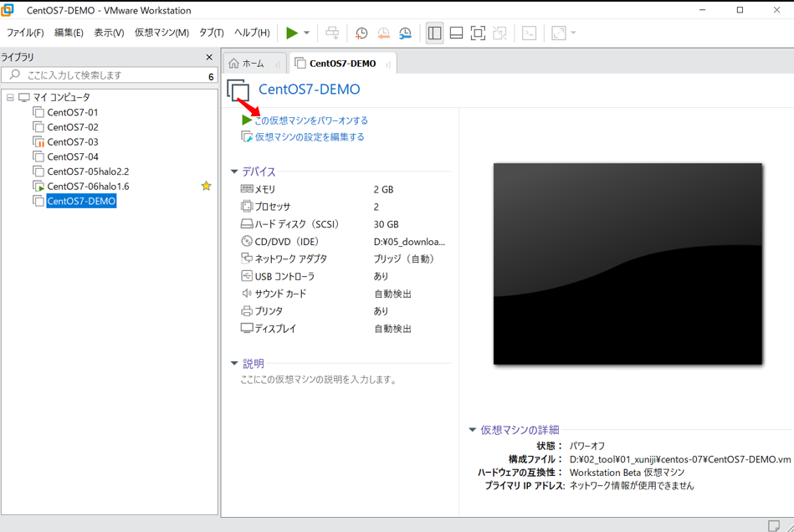
Task: Click the Unity mode toolbar icon
Action: [499, 33]
